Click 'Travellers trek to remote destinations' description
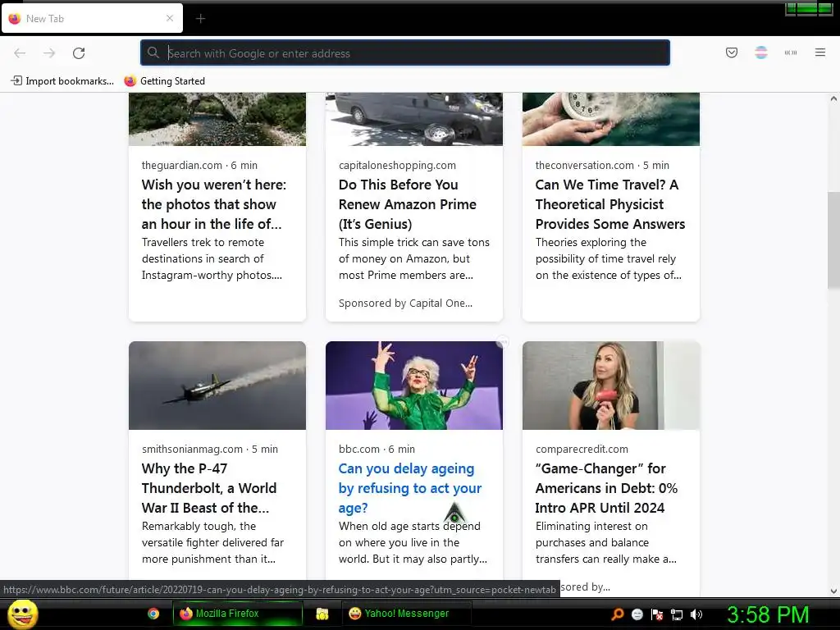840x630 pixels. tap(212, 258)
